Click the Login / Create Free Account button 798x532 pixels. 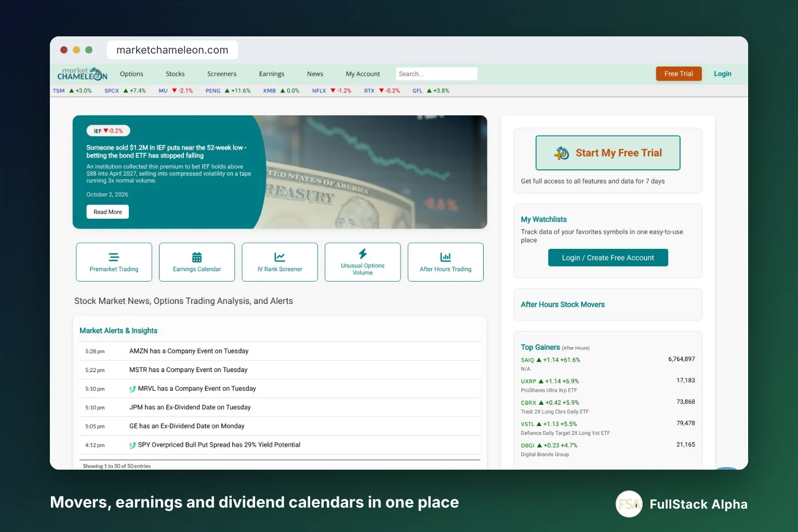[608, 258]
